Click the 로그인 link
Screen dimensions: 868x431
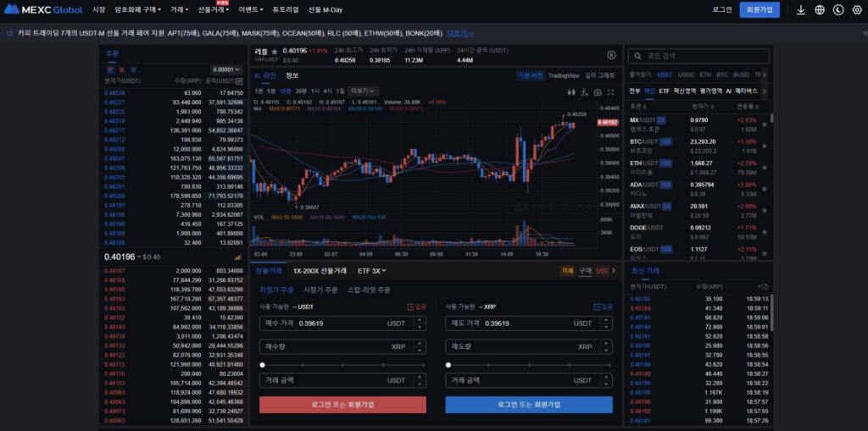[722, 10]
